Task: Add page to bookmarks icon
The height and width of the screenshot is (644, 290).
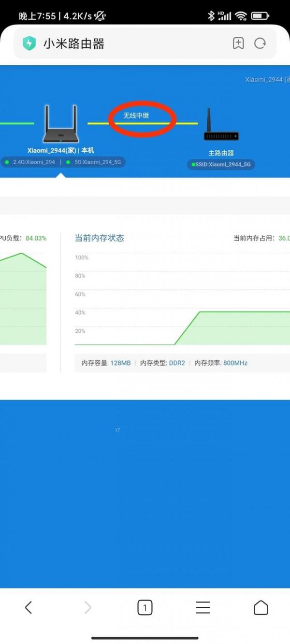Action: 238,43
